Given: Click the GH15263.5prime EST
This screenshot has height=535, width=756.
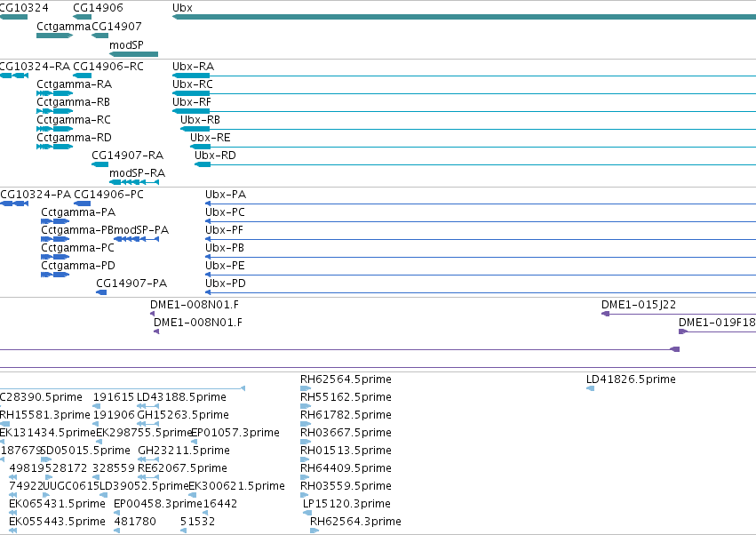Looking at the screenshot, I should [148, 424].
